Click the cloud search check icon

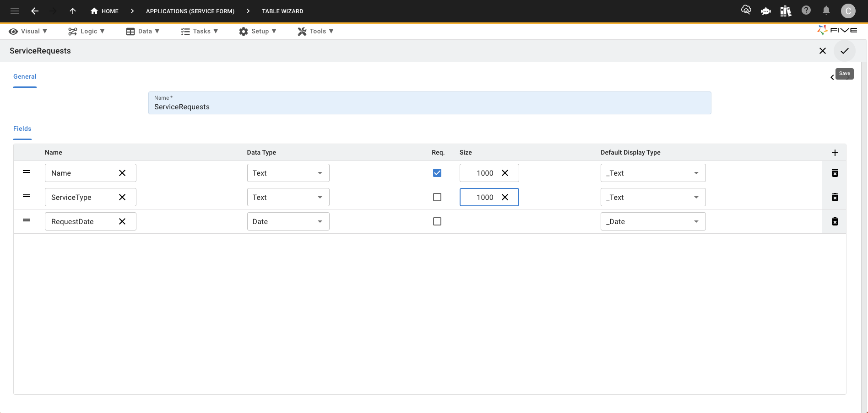(x=746, y=9)
